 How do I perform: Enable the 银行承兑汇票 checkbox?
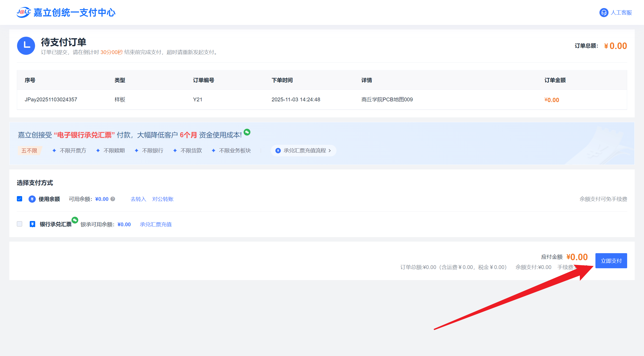tap(20, 224)
